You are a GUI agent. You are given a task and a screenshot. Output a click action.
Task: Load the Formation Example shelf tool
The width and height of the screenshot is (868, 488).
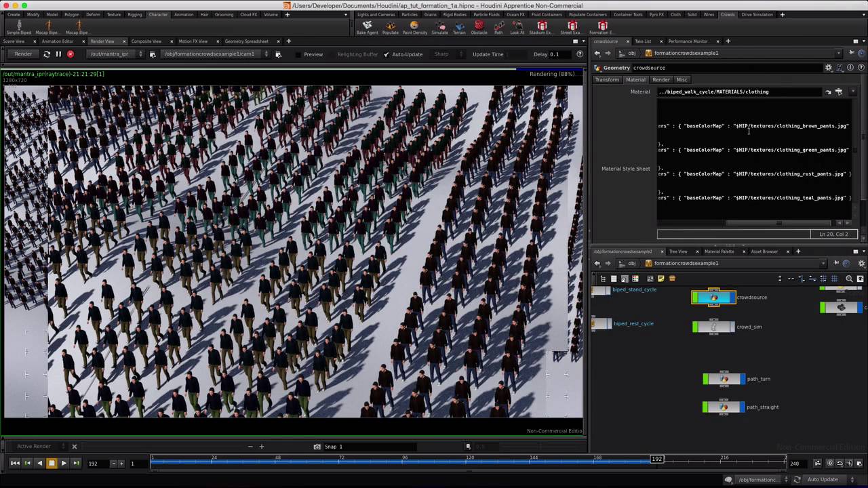(x=602, y=27)
